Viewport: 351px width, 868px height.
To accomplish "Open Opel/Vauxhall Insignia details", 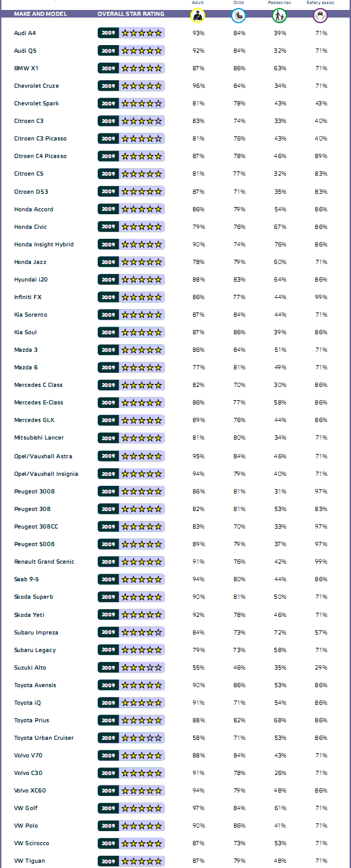I will pos(46,474).
